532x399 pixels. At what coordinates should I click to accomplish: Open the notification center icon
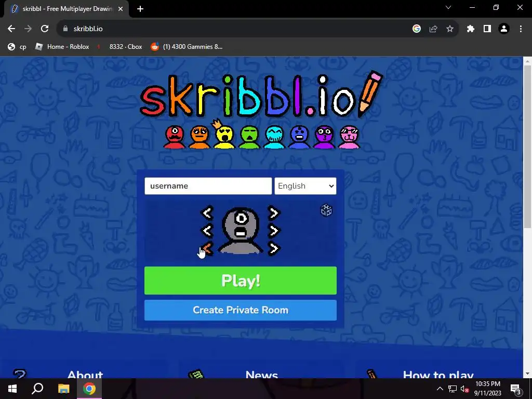tap(515, 389)
